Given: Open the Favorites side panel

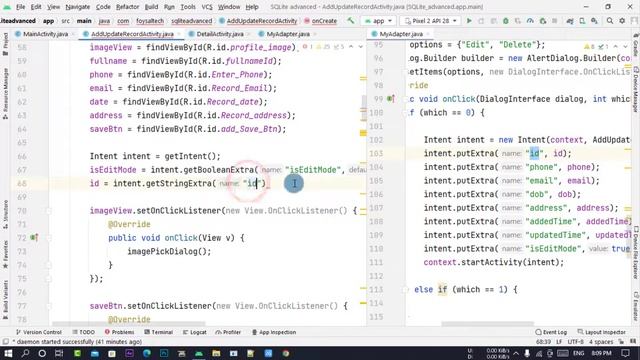Looking at the screenshot, I should (5, 254).
